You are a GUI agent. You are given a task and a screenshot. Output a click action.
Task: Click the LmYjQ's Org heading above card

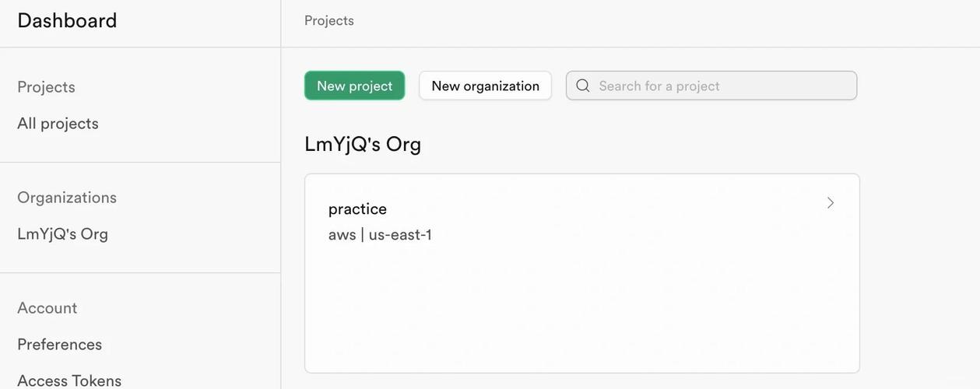pos(362,144)
